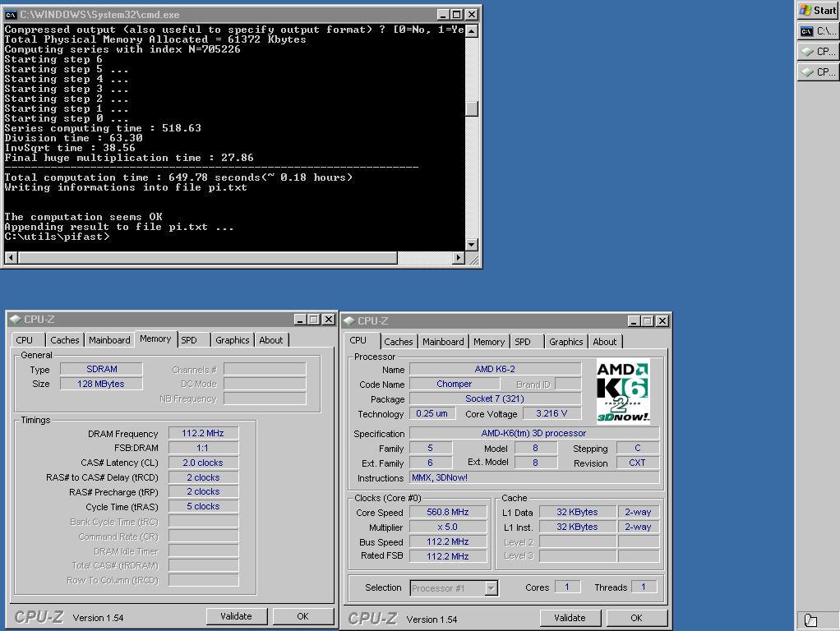Open the Memory tab in right CPU-Z window
The height and width of the screenshot is (631, 840).
click(488, 342)
